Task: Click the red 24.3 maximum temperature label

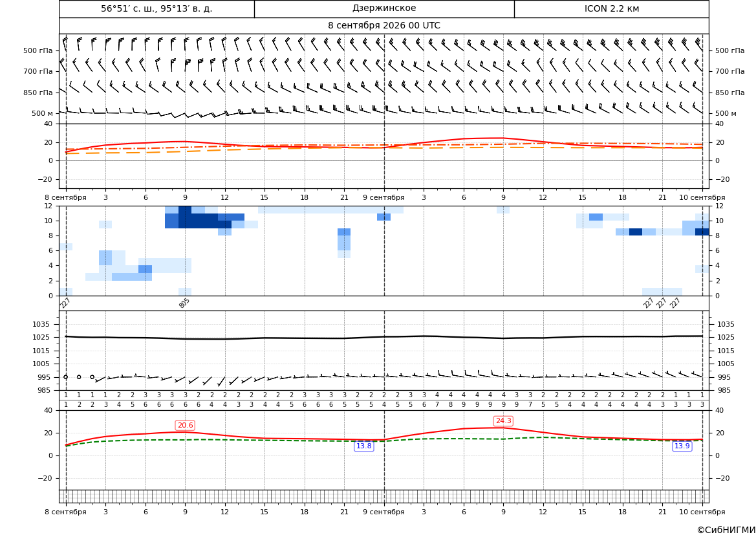Action: pos(503,420)
